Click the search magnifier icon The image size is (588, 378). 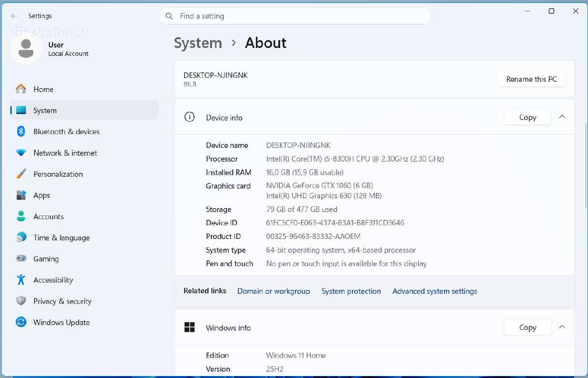[x=170, y=16]
